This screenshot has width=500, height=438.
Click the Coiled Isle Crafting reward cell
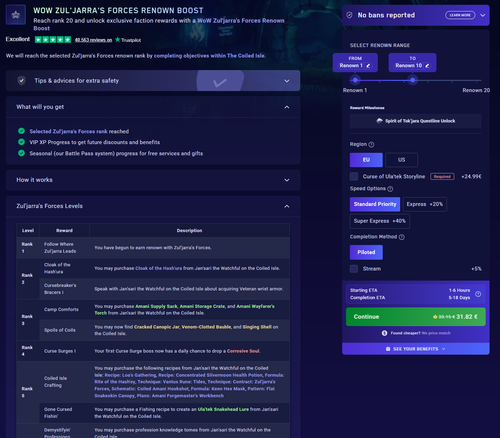(x=64, y=382)
